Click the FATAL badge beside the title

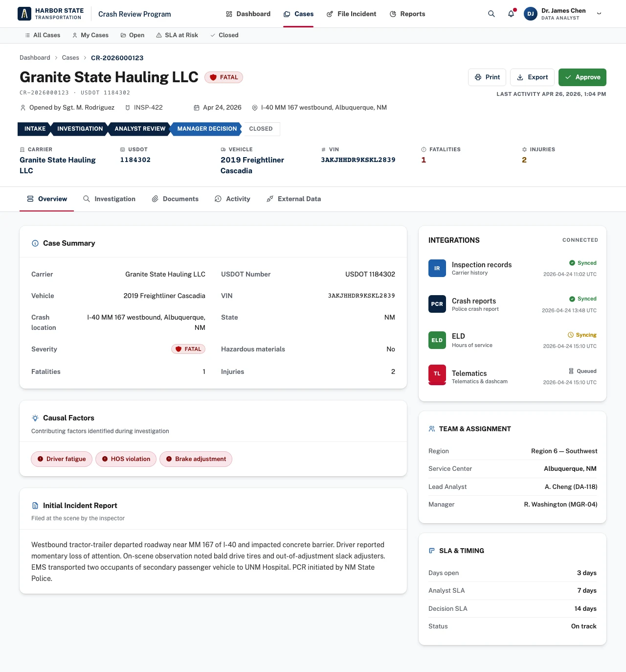tap(224, 77)
